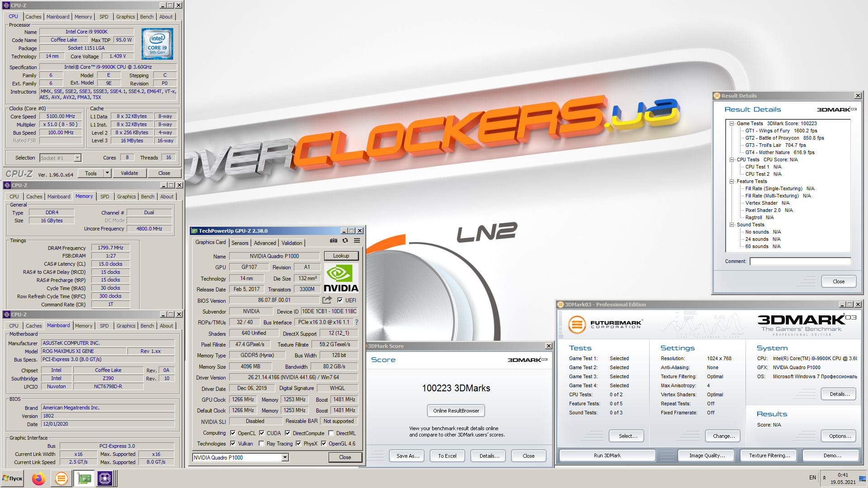Click the system Details... button in 3DMark03
868x488 pixels.
click(840, 394)
